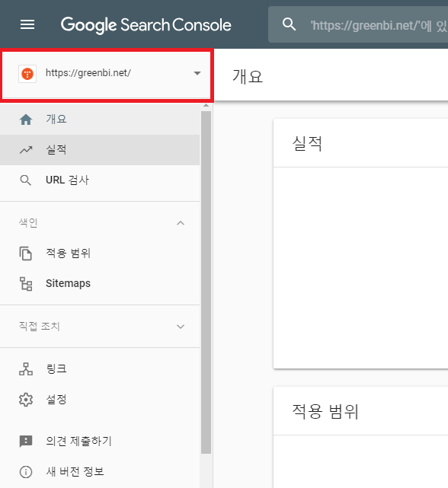
Task: Click the Google Search Console logo
Action: pos(146,25)
